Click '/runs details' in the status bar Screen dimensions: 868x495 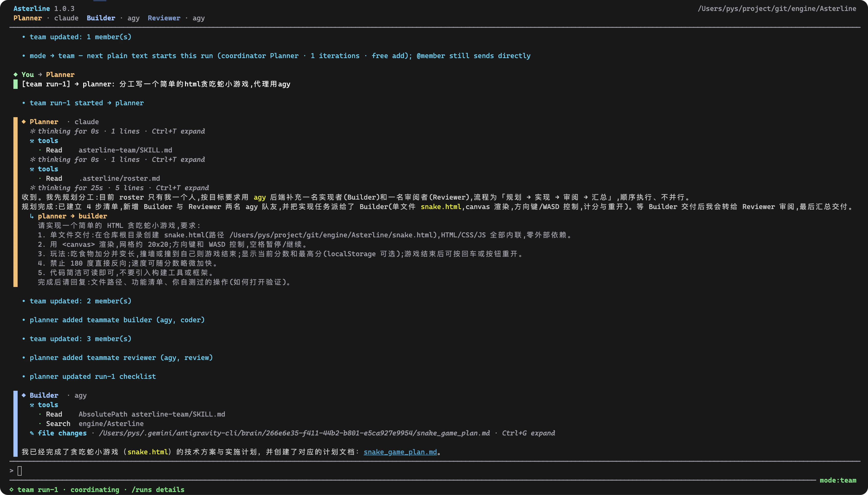(158, 490)
